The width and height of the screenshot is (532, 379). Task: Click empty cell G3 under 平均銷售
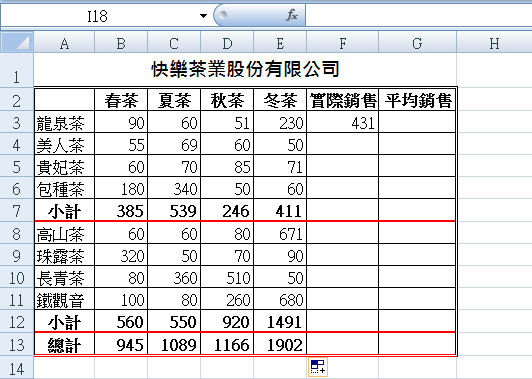[417, 122]
